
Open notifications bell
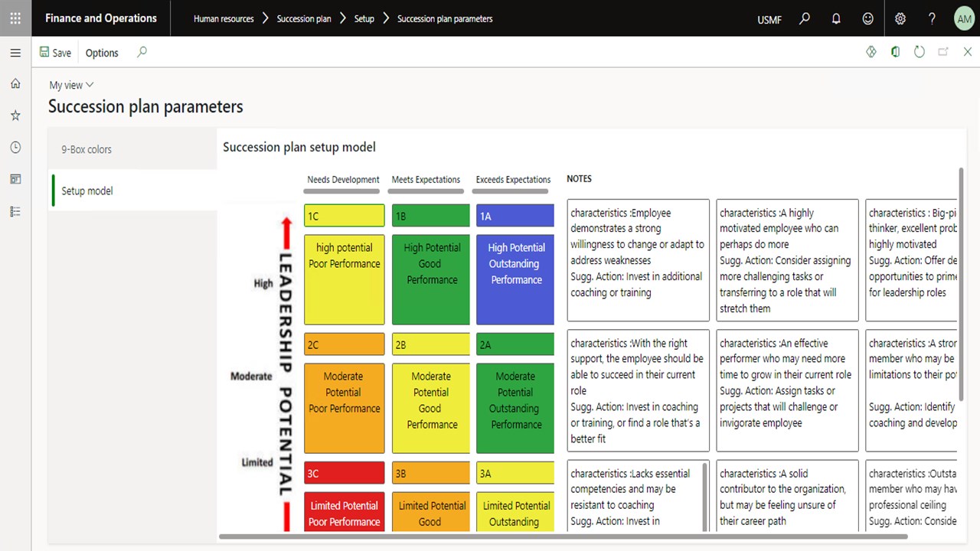(x=836, y=18)
